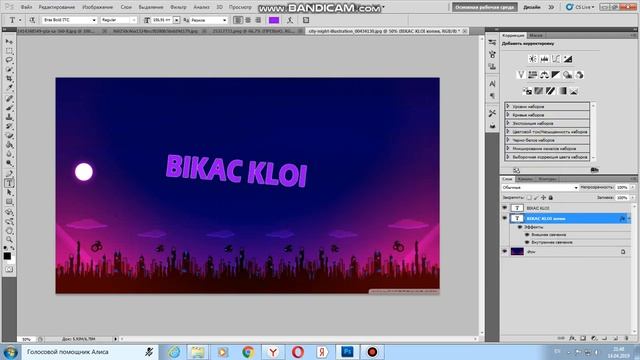Image resolution: width=640 pixels, height=360 pixels.
Task: Open the Файл menu
Action: (26, 7)
